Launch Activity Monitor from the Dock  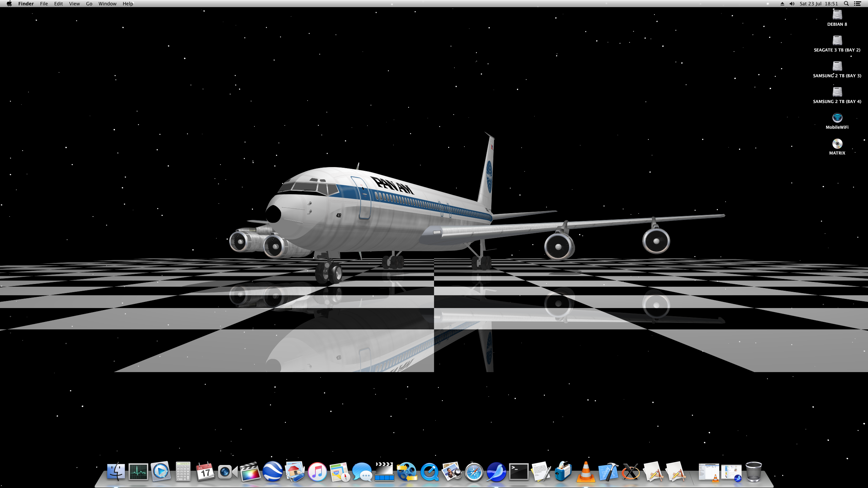138,471
